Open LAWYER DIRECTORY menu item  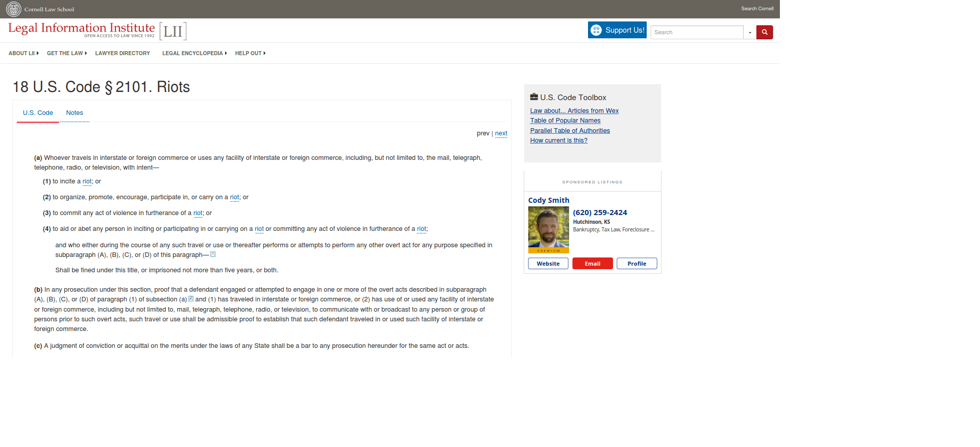pos(122,53)
